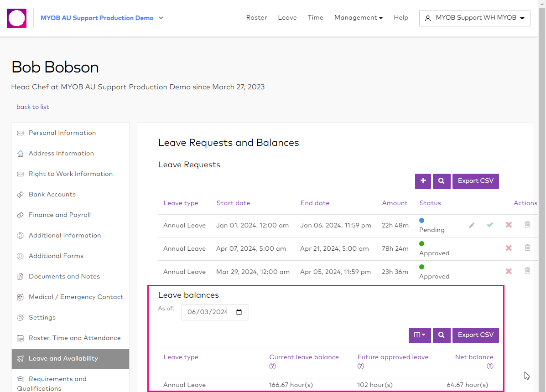Image resolution: width=546 pixels, height=392 pixels.
Task: Open Documents and Notes section
Action: pyautogui.click(x=64, y=276)
